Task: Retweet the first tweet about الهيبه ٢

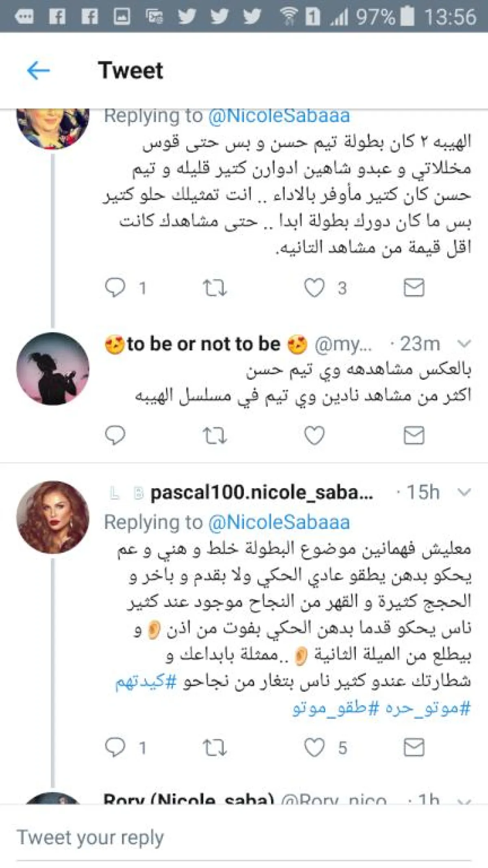Action: coord(215,288)
